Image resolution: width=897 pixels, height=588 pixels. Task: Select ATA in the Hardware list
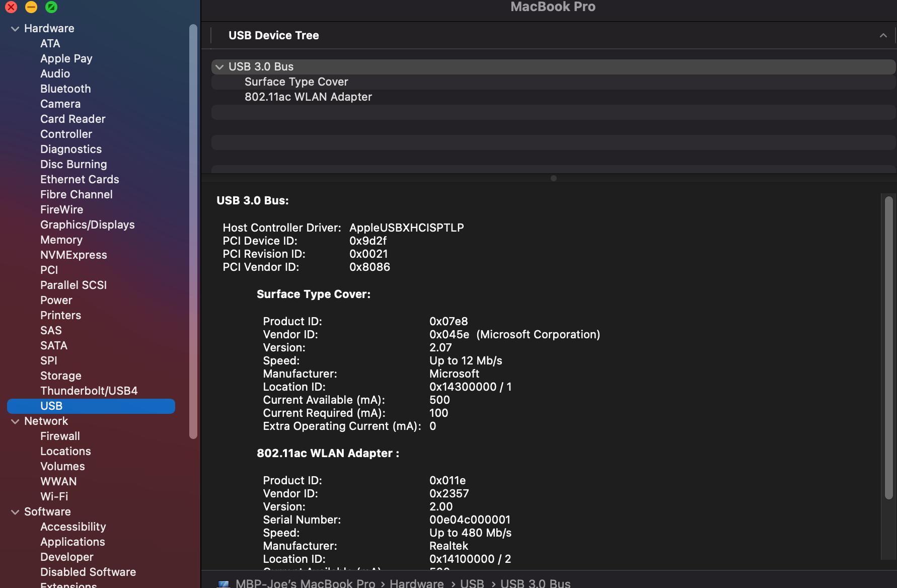coord(50,43)
